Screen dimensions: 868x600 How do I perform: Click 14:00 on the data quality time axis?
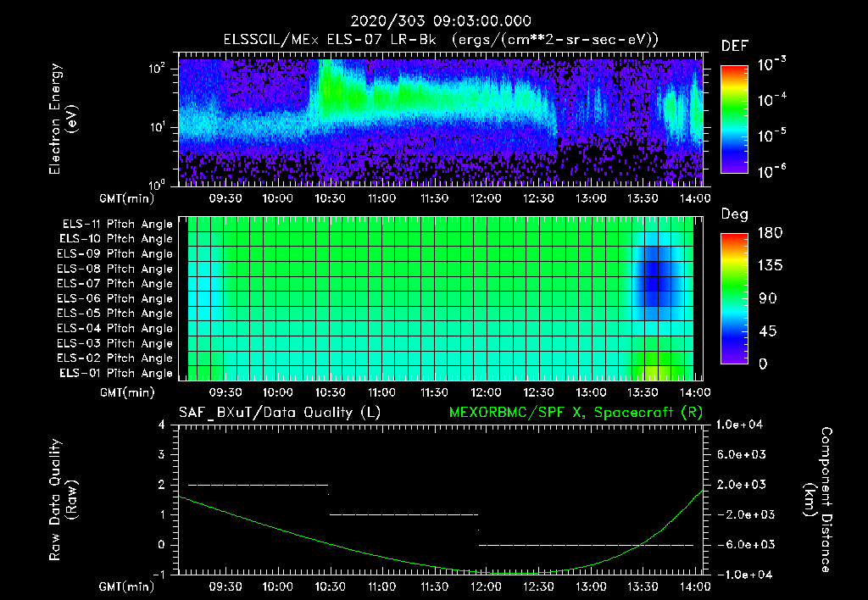coord(695,586)
